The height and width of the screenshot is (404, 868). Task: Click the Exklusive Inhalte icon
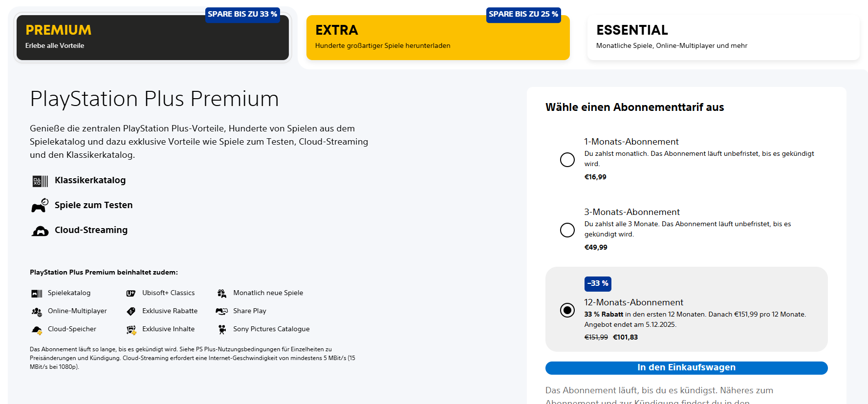pyautogui.click(x=131, y=330)
